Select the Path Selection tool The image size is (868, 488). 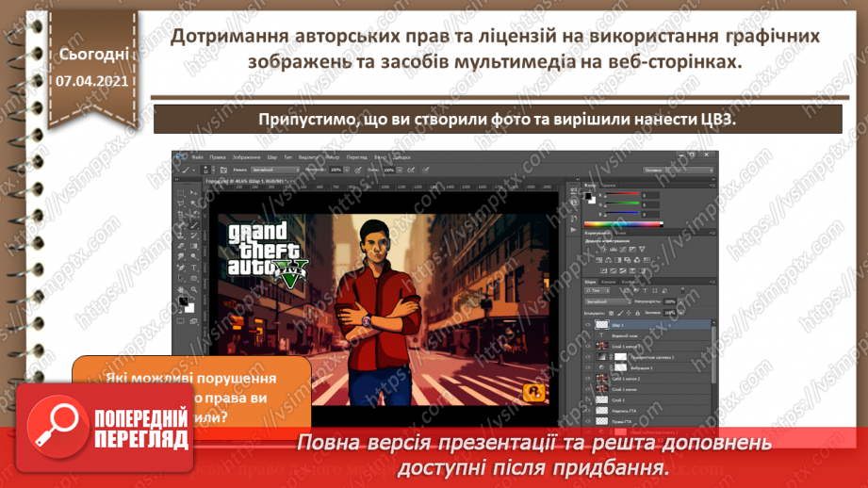point(180,278)
